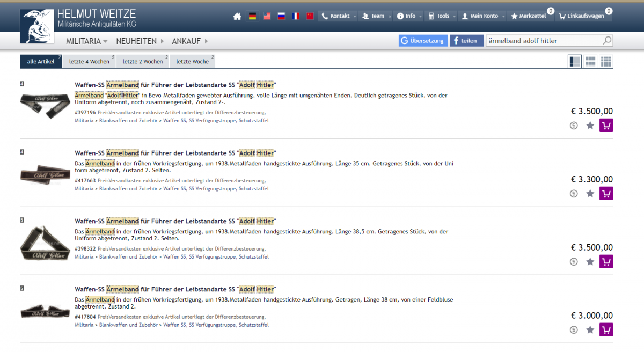Open category breadcrumb under item #398322

172,257
